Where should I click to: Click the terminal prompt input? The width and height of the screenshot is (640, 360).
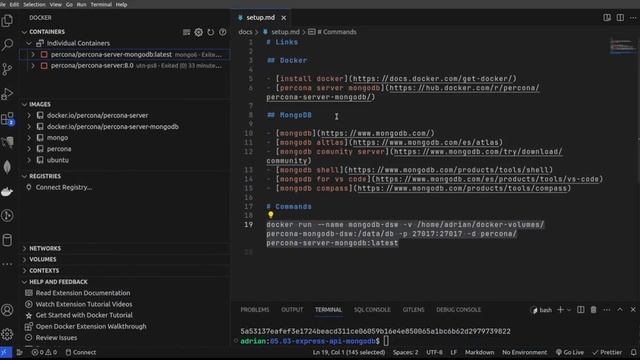[386, 341]
